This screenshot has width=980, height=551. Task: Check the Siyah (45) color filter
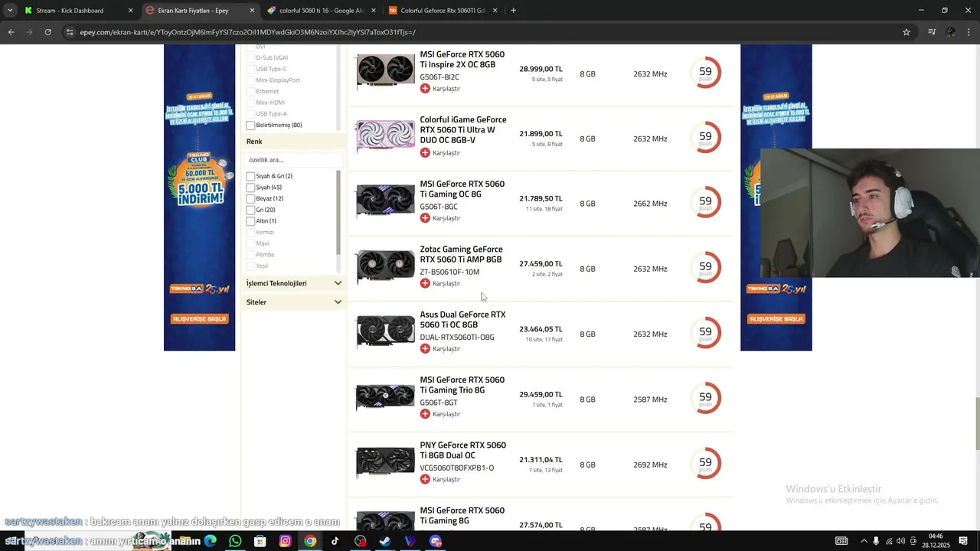250,187
